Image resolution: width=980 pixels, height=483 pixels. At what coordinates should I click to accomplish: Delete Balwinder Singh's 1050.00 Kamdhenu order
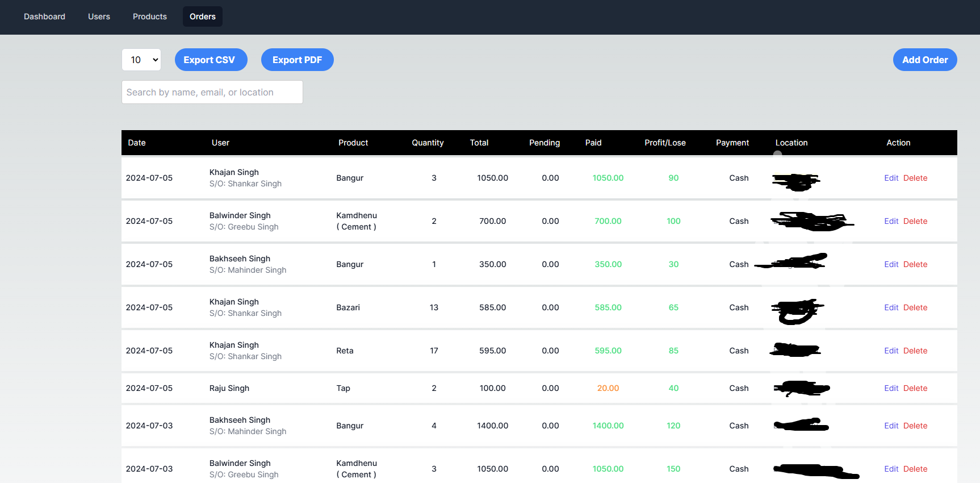point(915,469)
